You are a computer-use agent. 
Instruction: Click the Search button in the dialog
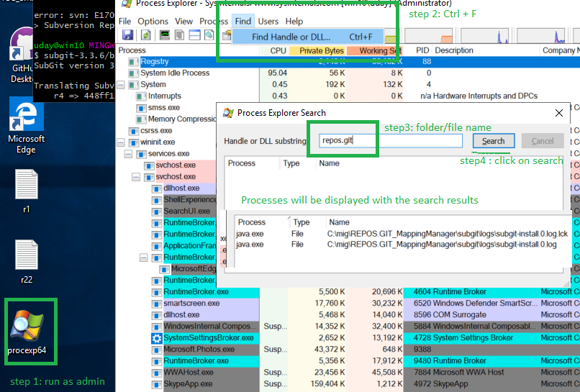point(493,141)
